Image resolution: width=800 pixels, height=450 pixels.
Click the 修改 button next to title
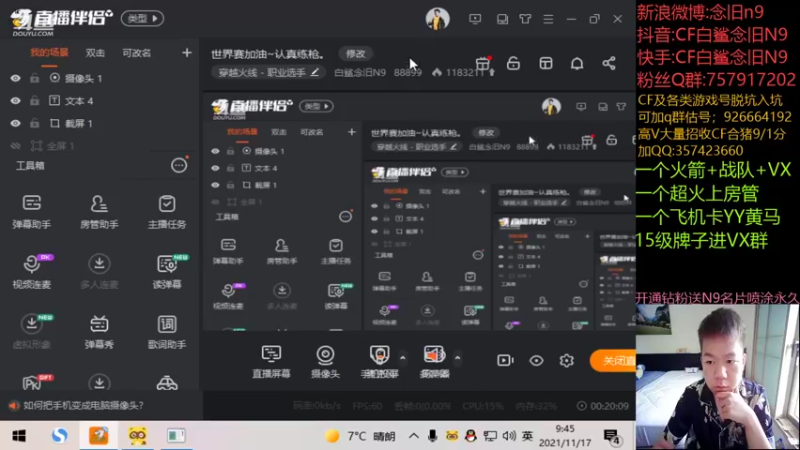356,54
